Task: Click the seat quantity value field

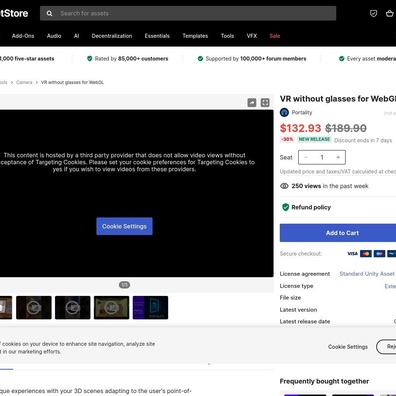Action: (322, 157)
